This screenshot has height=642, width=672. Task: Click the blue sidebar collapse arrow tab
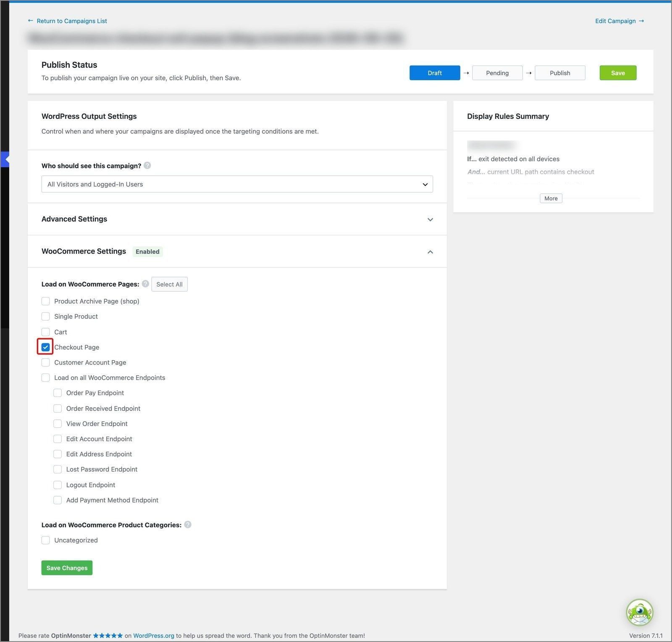[x=5, y=159]
